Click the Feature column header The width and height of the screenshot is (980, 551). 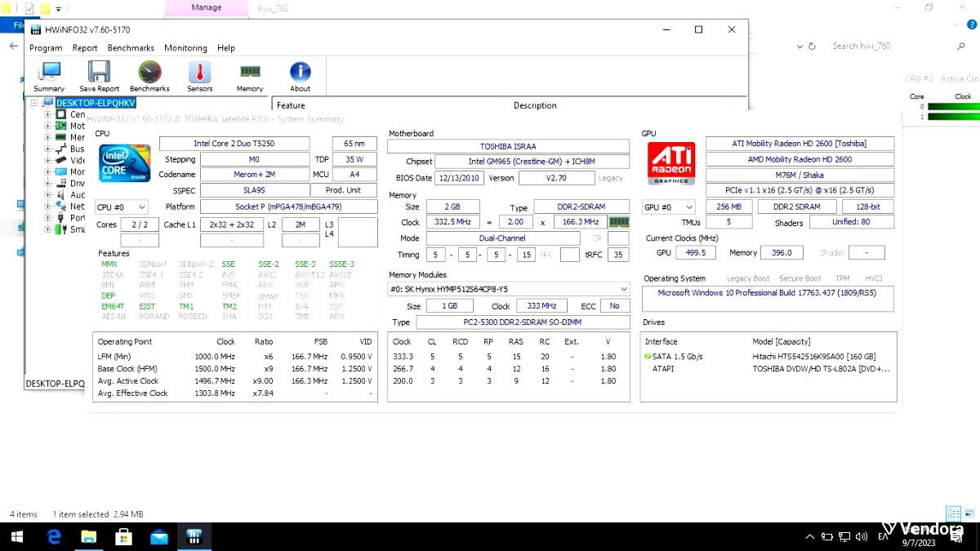(291, 105)
